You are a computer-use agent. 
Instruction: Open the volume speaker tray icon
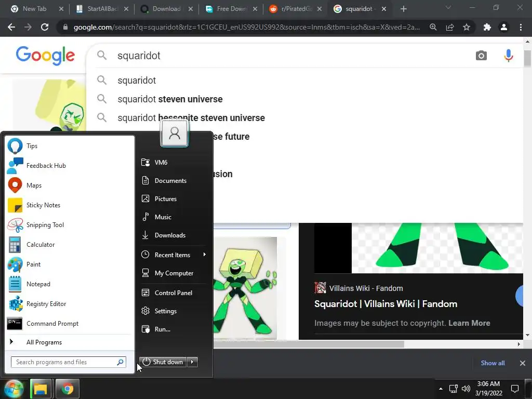(x=466, y=389)
